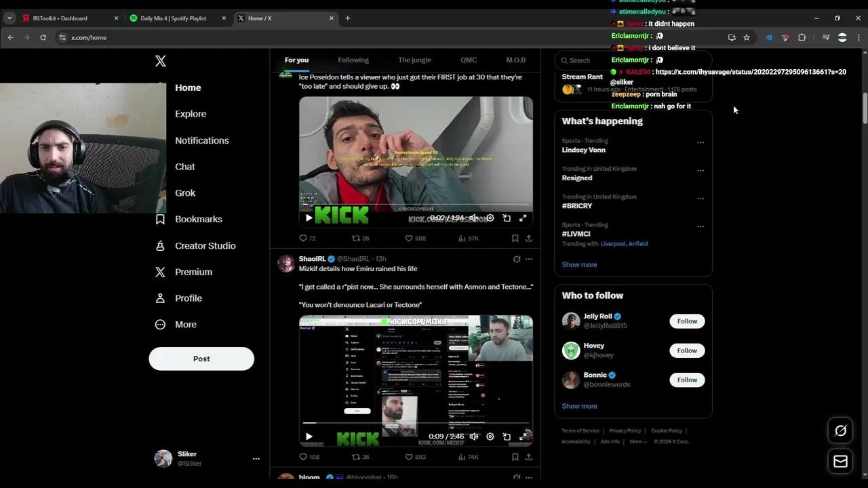Bookmark the Mizkif post
868x488 pixels.
[x=515, y=457]
